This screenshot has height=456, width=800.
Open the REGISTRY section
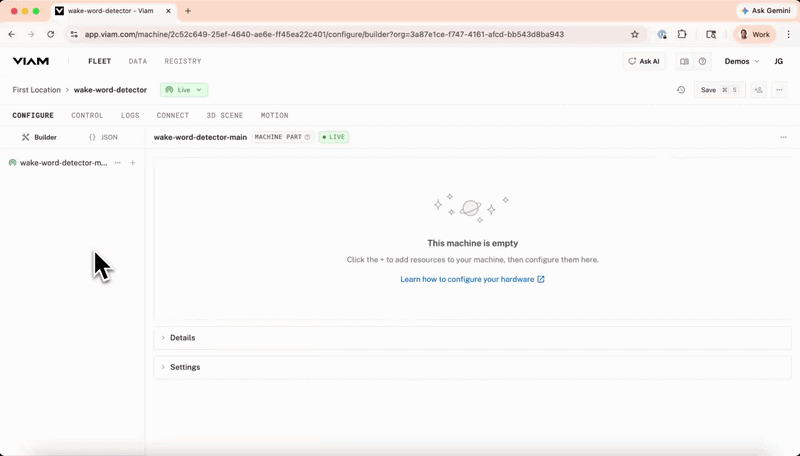click(183, 61)
